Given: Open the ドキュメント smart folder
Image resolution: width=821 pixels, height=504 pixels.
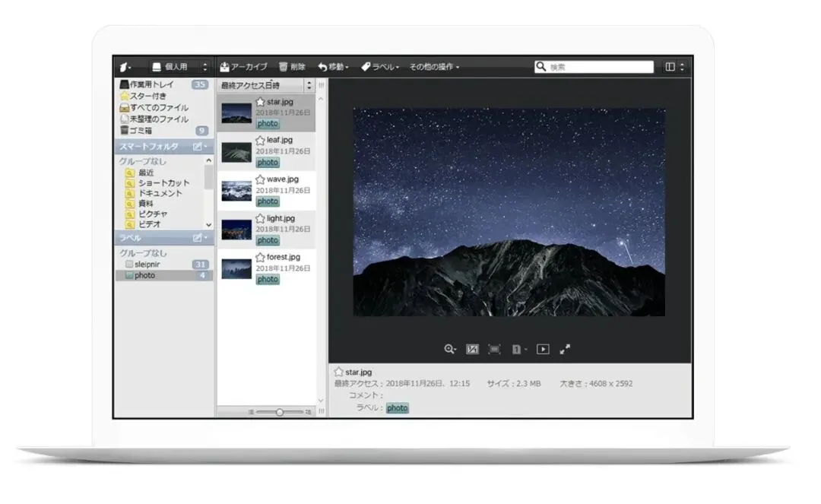Looking at the screenshot, I should coord(154,193).
